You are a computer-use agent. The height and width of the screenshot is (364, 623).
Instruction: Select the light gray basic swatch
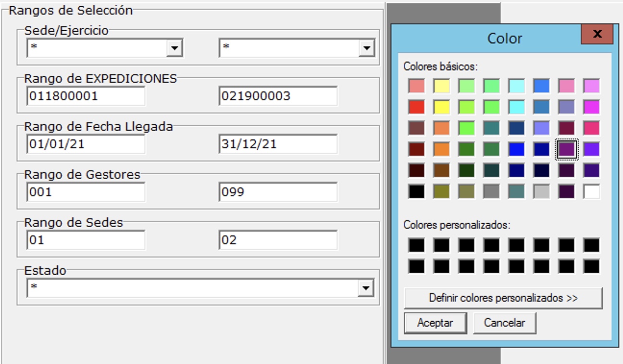pyautogui.click(x=541, y=192)
